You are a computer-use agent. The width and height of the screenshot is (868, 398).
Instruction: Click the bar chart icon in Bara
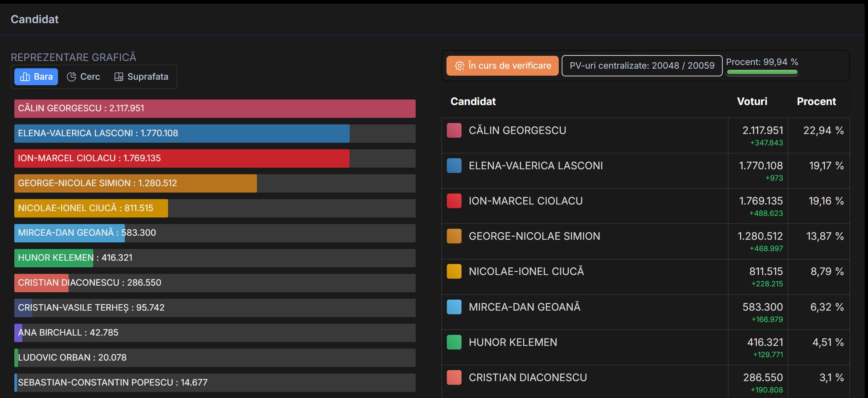click(x=25, y=77)
